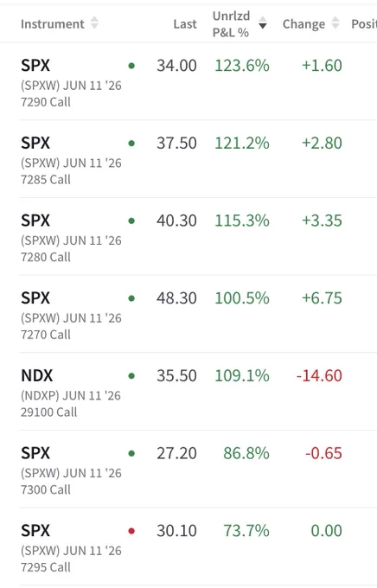Click red status dot for SPX 7295 Call
The width and height of the screenshot is (377, 588).
coord(131,531)
